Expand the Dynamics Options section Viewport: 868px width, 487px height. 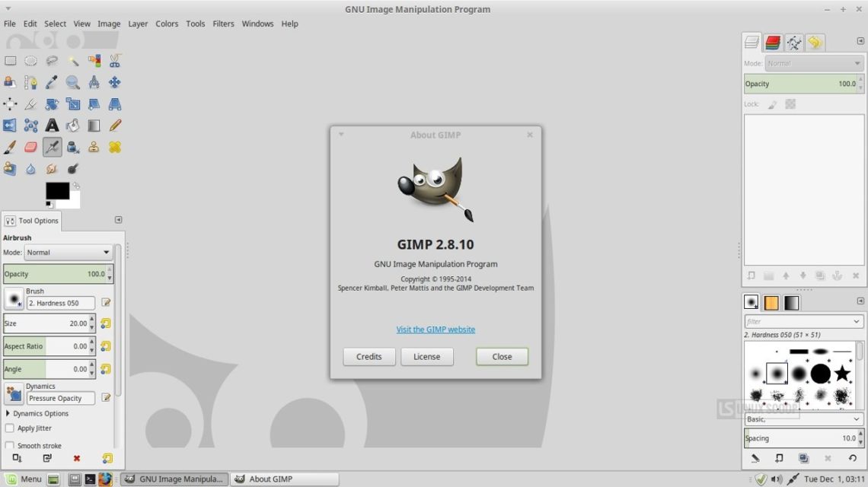8,414
